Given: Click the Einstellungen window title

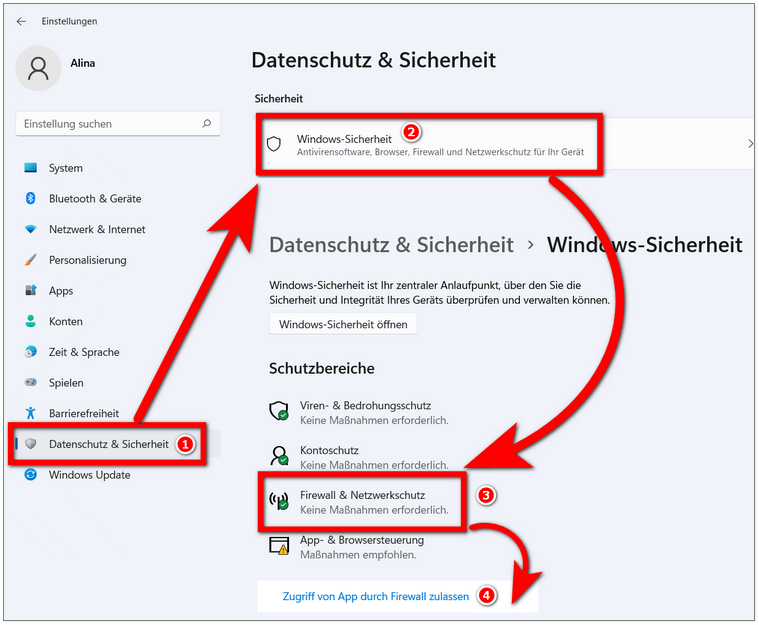Looking at the screenshot, I should pos(69,21).
